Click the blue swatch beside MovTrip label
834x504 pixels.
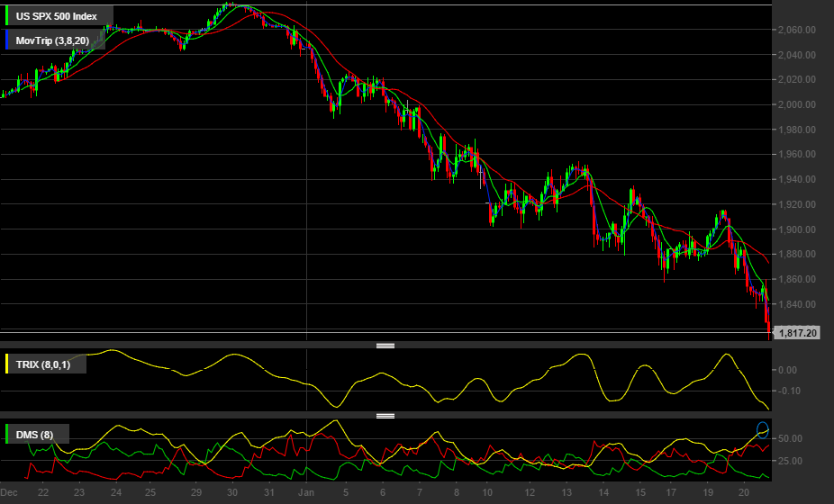pyautogui.click(x=6, y=40)
